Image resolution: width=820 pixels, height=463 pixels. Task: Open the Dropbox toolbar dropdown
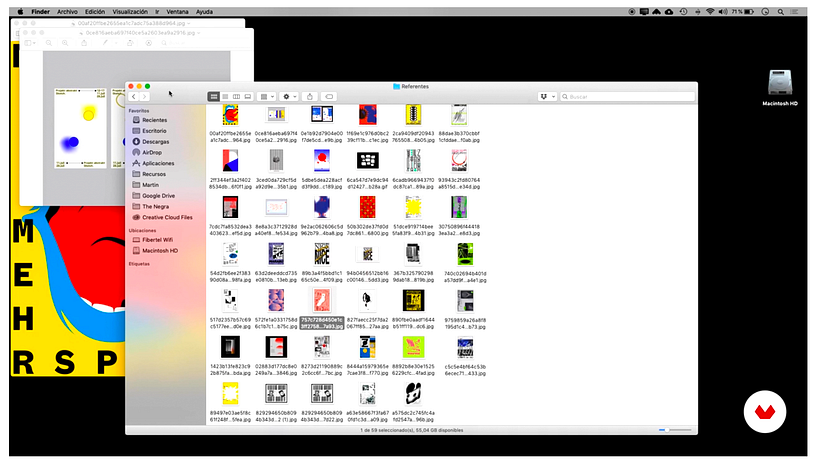coord(547,97)
